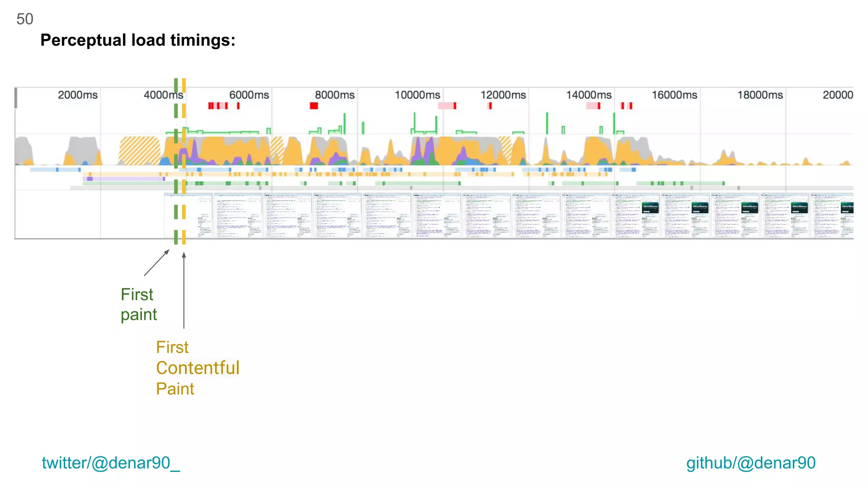Click the gray overview handle at timeline start

[16, 98]
